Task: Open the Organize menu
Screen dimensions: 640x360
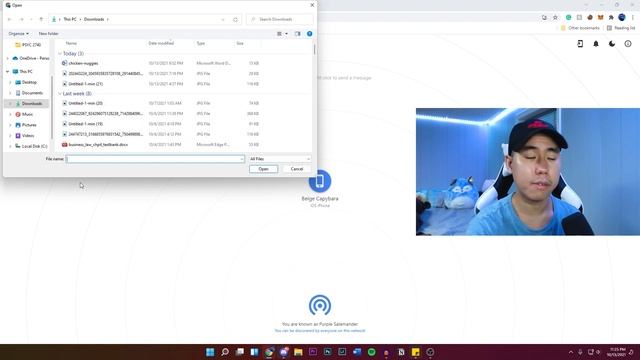Action: point(18,33)
